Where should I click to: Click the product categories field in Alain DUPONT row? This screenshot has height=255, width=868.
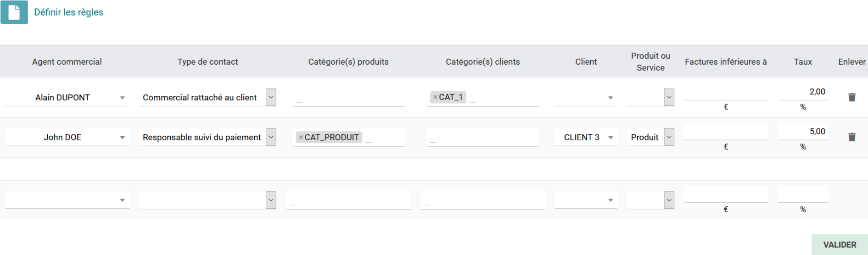click(348, 98)
